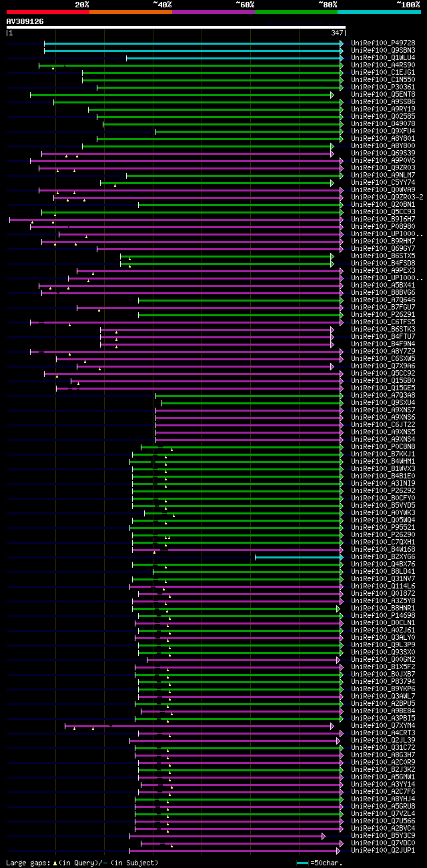Image resolution: width=427 pixels, height=868 pixels.
Task: Click the green ~80% identity legend segment
Action: [x=296, y=12]
